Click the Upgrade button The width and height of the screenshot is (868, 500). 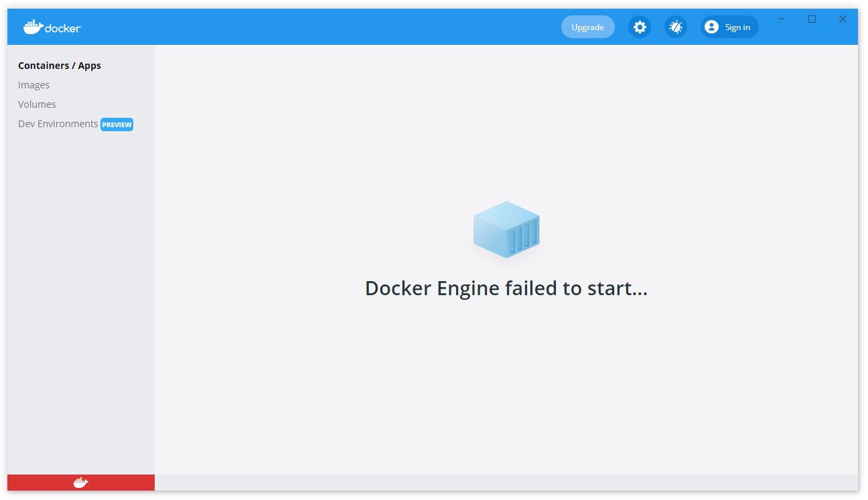click(587, 27)
